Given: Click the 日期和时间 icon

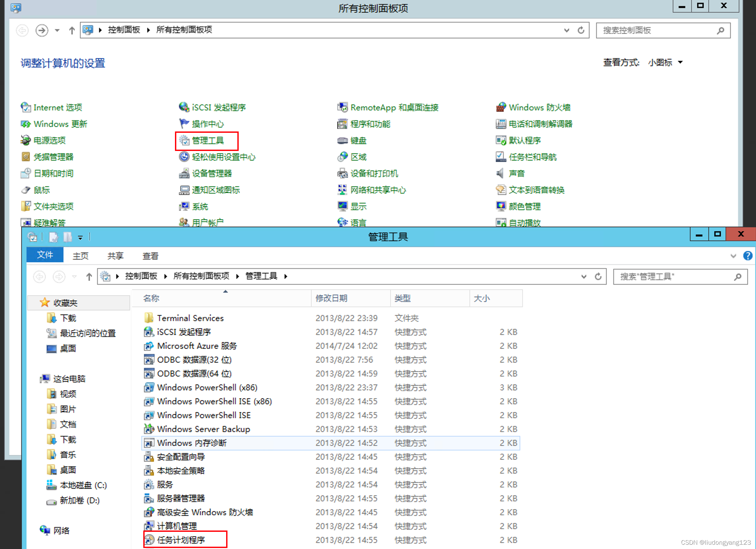Looking at the screenshot, I should click(x=26, y=173).
